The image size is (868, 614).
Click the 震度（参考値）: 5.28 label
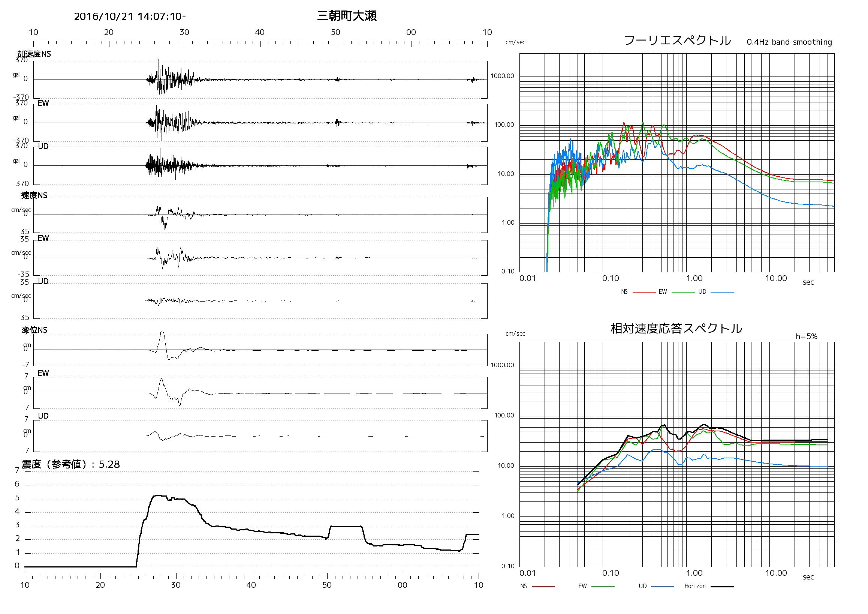tap(71, 464)
